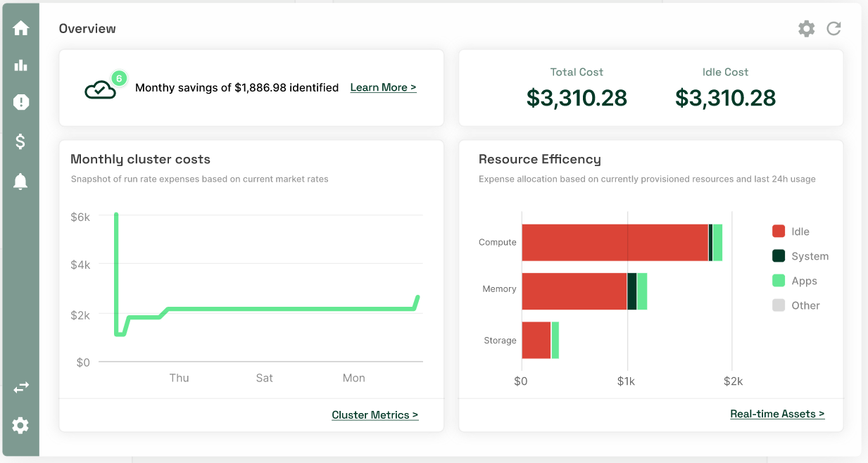Screen dimensions: 868x463
Task: Click the Overview settings gear icon
Action: tap(806, 29)
